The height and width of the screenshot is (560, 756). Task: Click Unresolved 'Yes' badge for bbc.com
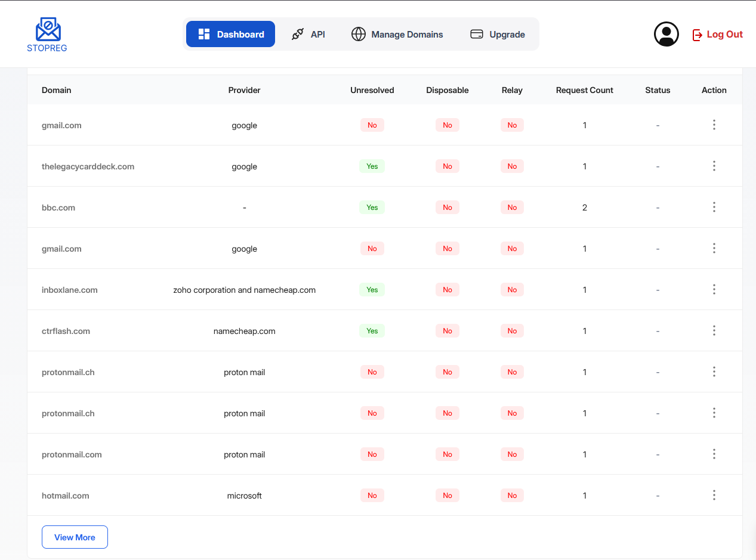point(372,207)
